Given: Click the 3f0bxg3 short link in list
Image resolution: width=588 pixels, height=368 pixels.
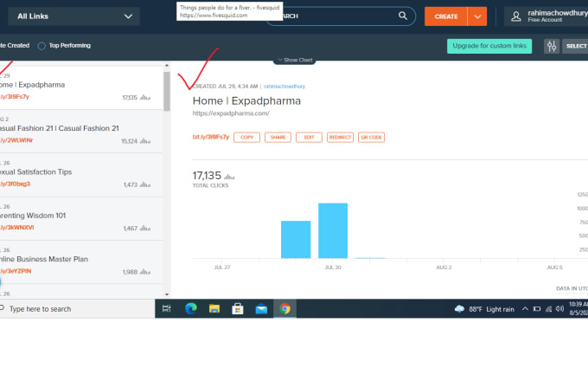Looking at the screenshot, I should pos(15,184).
